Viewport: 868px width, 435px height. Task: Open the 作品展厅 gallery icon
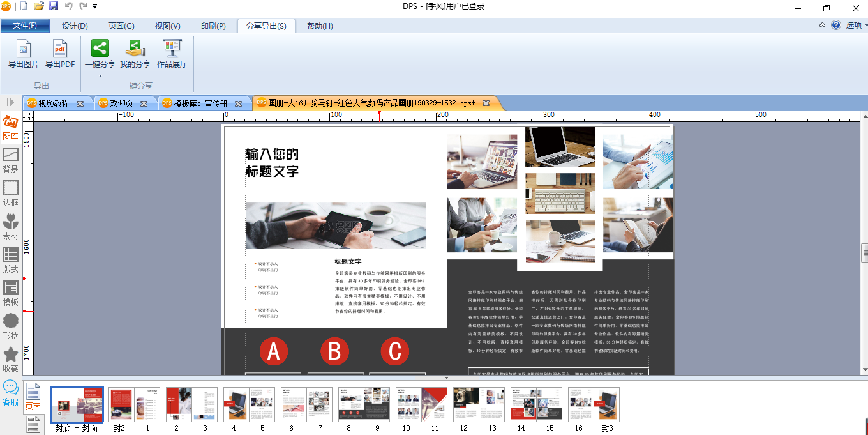click(172, 49)
